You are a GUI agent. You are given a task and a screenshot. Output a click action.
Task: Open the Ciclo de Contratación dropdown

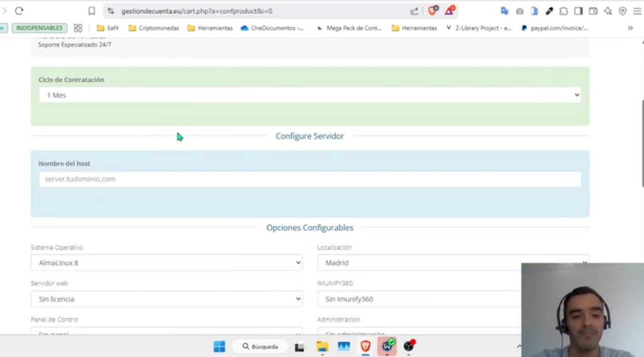point(310,95)
